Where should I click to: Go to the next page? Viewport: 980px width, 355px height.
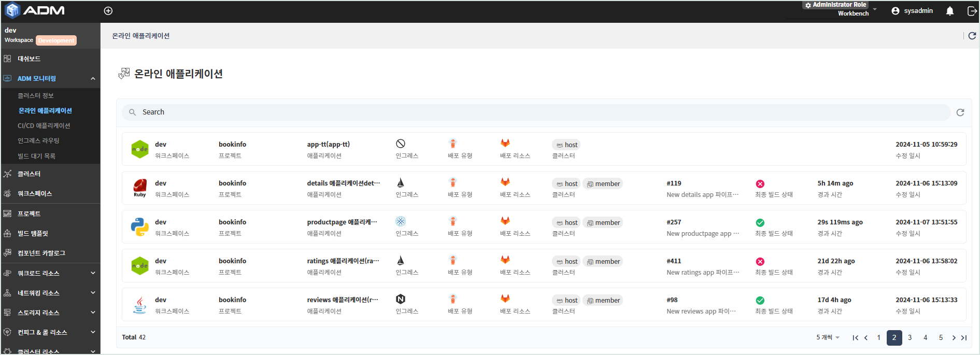pos(954,338)
